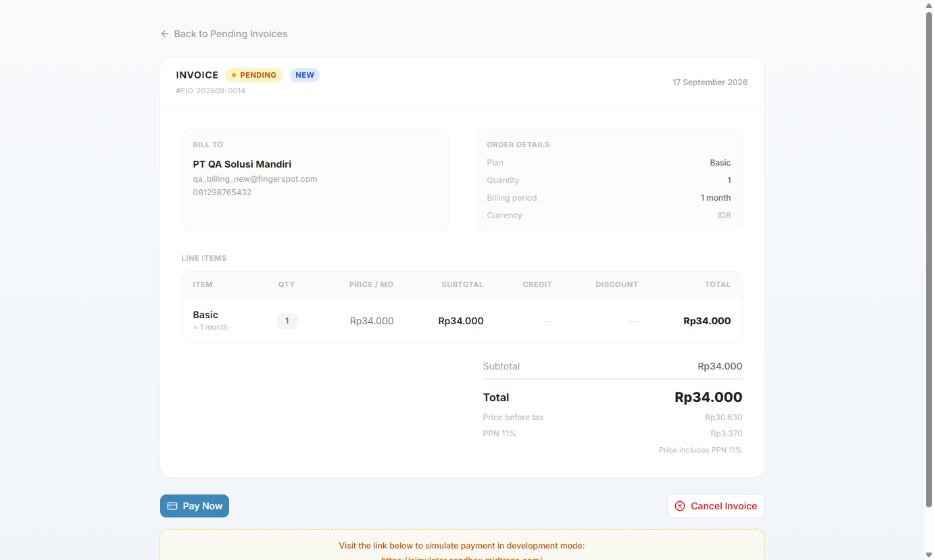Click the orange dot in Pending badge
This screenshot has width=934, height=560.
(x=234, y=75)
